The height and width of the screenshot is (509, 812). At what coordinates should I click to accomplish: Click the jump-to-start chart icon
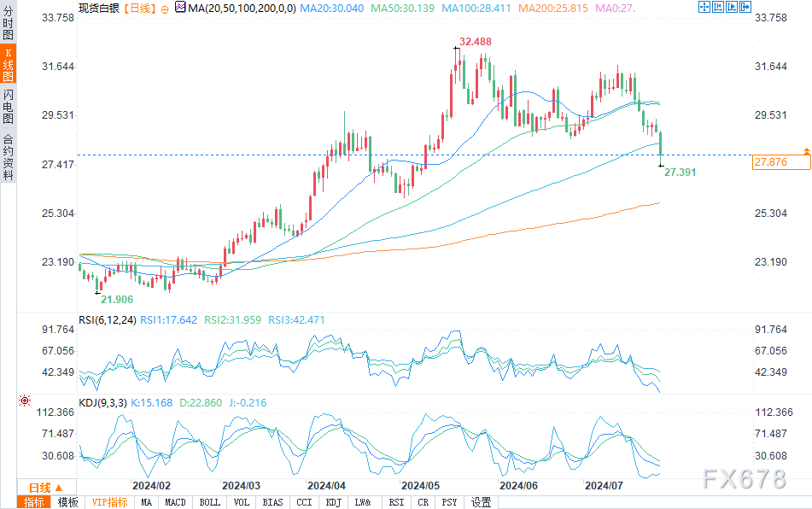pos(718,7)
